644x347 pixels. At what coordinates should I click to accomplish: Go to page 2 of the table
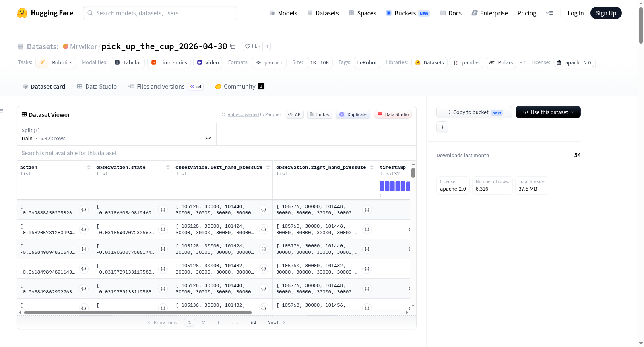pyautogui.click(x=204, y=322)
